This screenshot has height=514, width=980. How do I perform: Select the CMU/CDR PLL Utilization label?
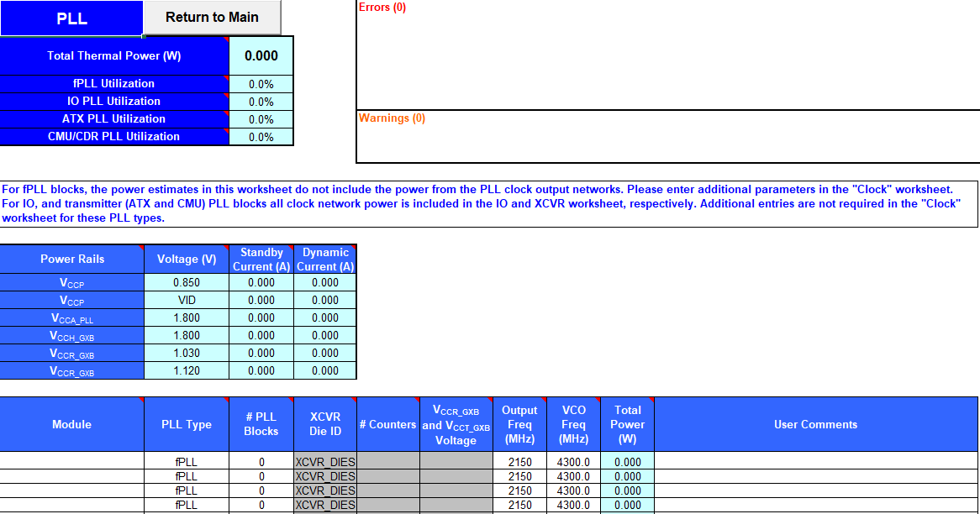click(113, 136)
